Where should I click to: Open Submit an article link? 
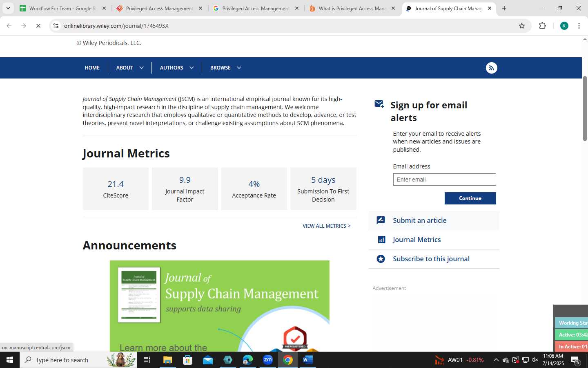click(420, 220)
